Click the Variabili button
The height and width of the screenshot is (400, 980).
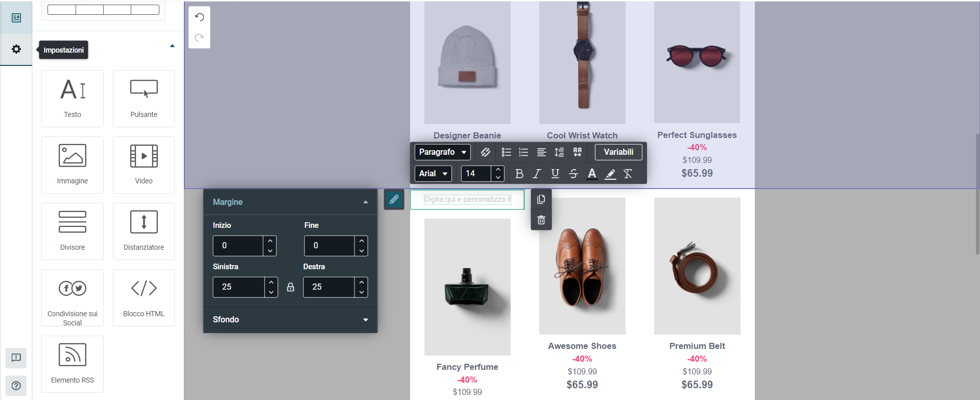(x=618, y=152)
